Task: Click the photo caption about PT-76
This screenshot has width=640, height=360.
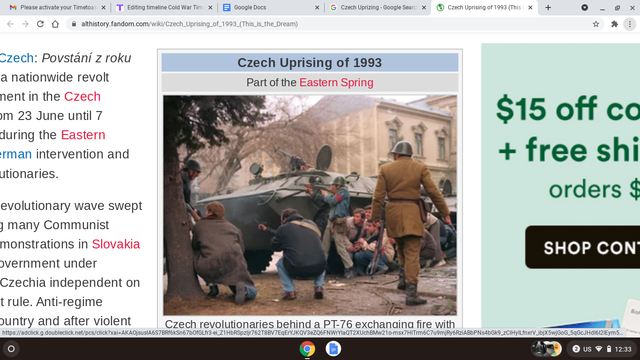Action: point(310,324)
